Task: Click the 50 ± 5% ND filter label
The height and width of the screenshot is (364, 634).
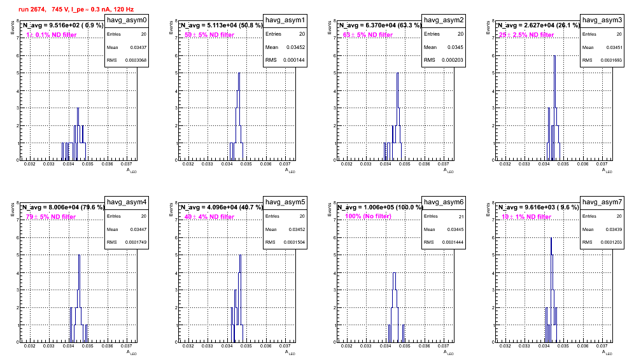Action: (209, 35)
